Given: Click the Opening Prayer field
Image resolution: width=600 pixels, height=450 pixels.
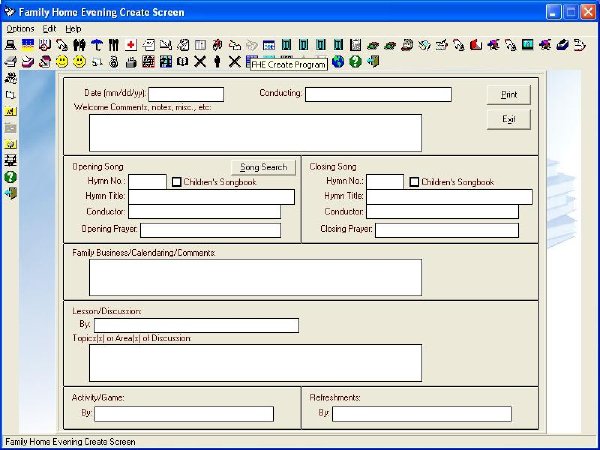Looking at the screenshot, I should [210, 230].
